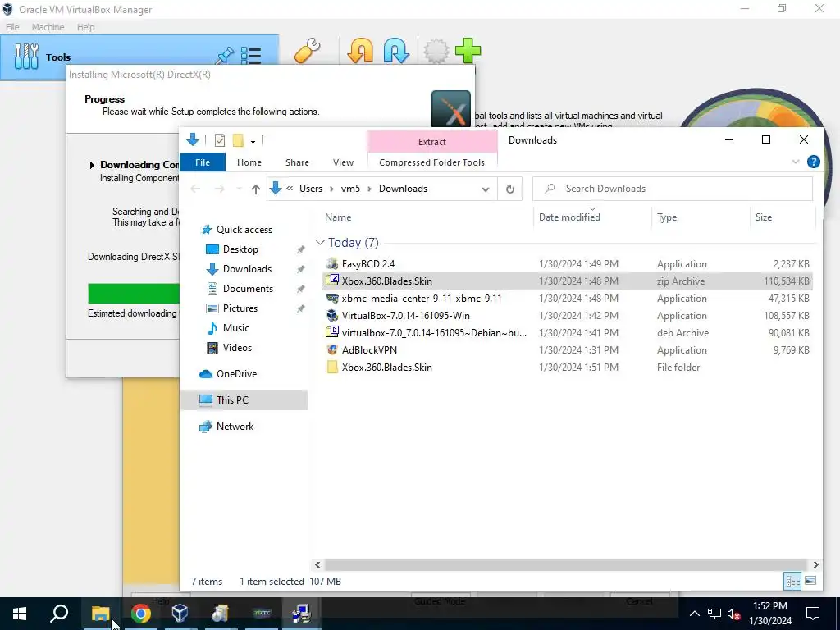Image resolution: width=840 pixels, height=630 pixels.
Task: Click the muted speaker tray icon
Action: [733, 614]
